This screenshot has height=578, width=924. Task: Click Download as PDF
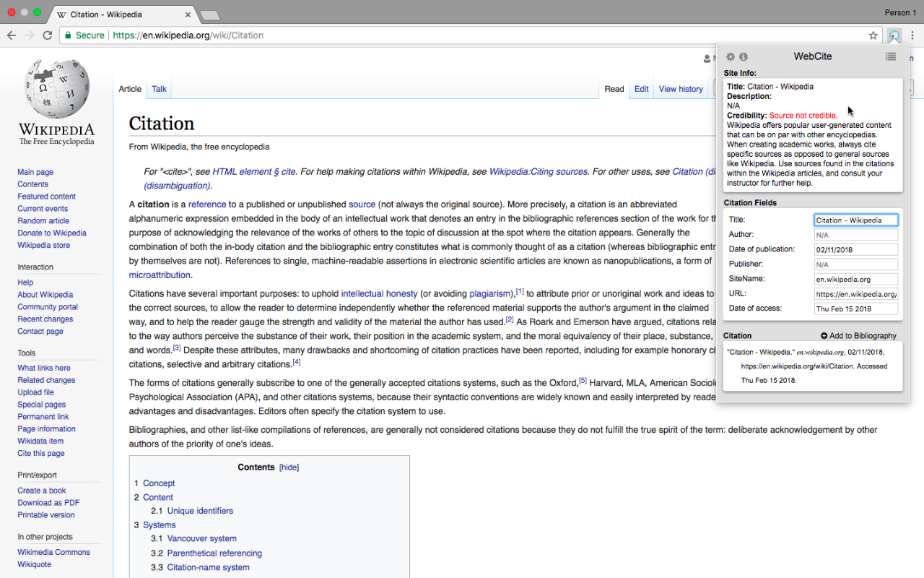[x=48, y=503]
